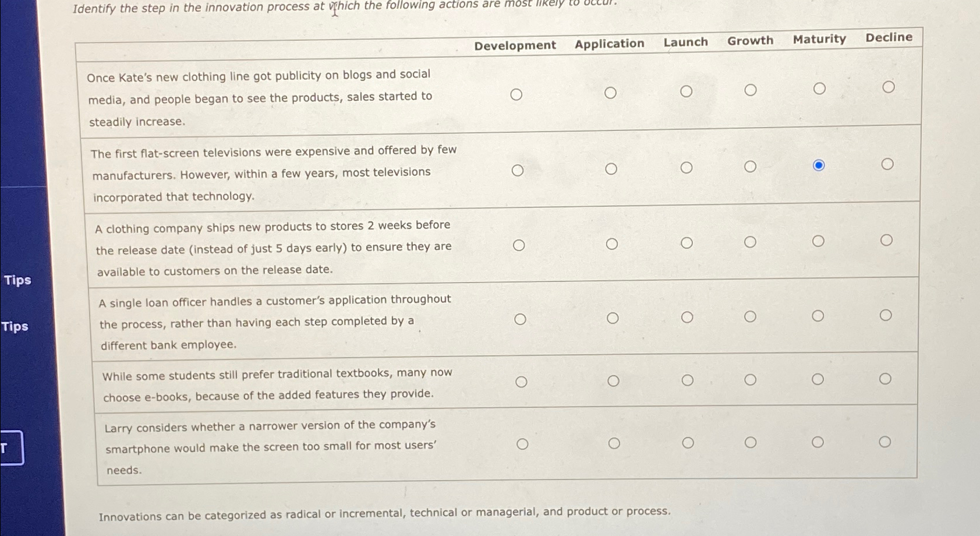The image size is (980, 536).
Task: Select Development for the loan officer question
Action: [520, 319]
